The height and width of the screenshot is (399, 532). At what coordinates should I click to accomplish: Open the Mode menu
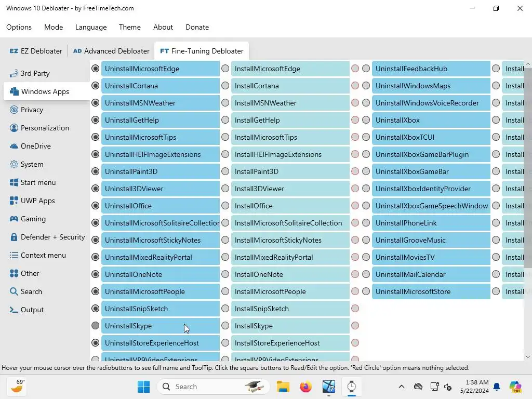coord(54,27)
